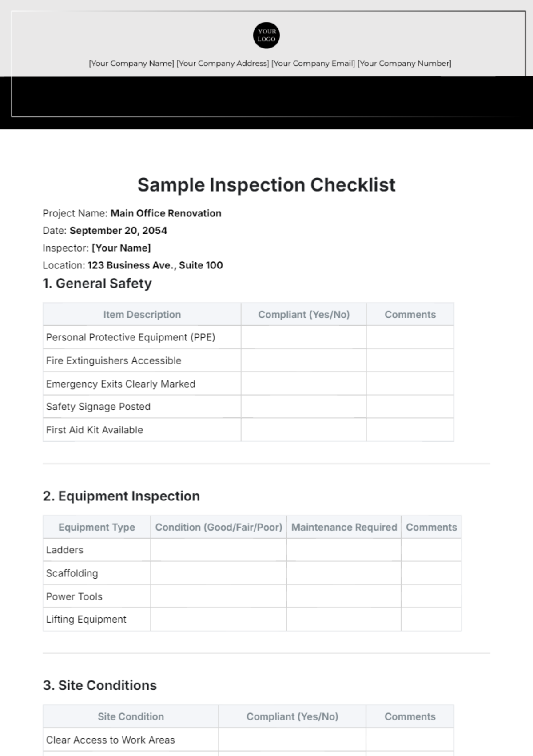533x756 pixels.
Task: Click the 1. General Safety heading
Action: [x=97, y=284]
